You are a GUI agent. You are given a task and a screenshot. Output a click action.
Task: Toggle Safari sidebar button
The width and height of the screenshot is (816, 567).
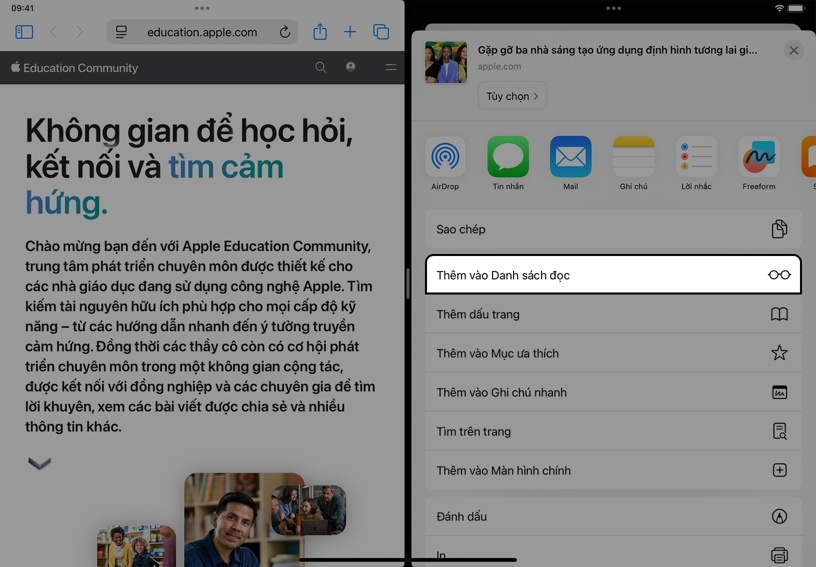[24, 32]
